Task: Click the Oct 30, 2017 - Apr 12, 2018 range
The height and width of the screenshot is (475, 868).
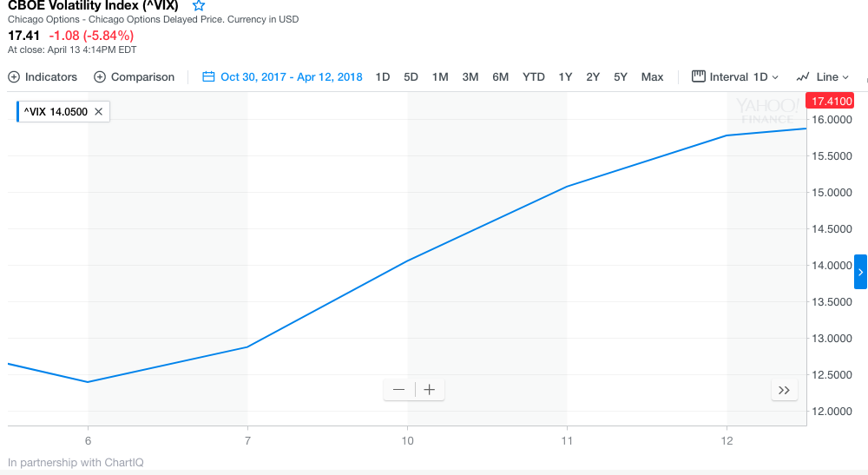Action: 291,77
